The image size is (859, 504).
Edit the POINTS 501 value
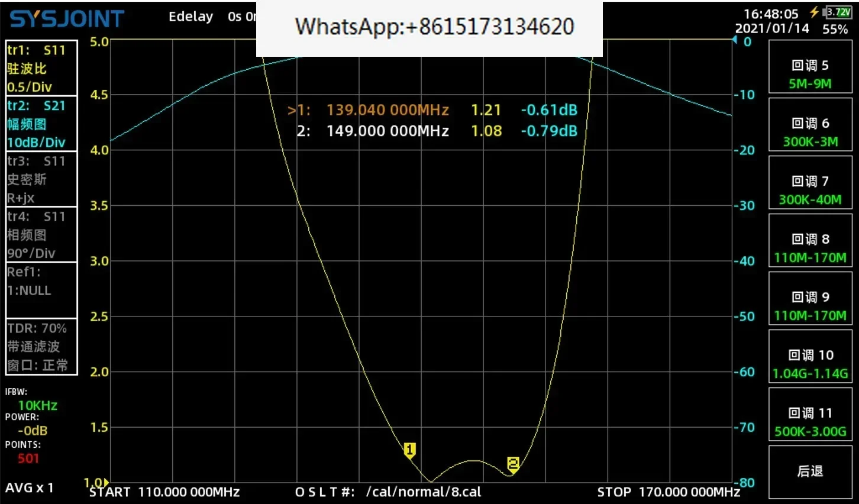[x=23, y=452]
